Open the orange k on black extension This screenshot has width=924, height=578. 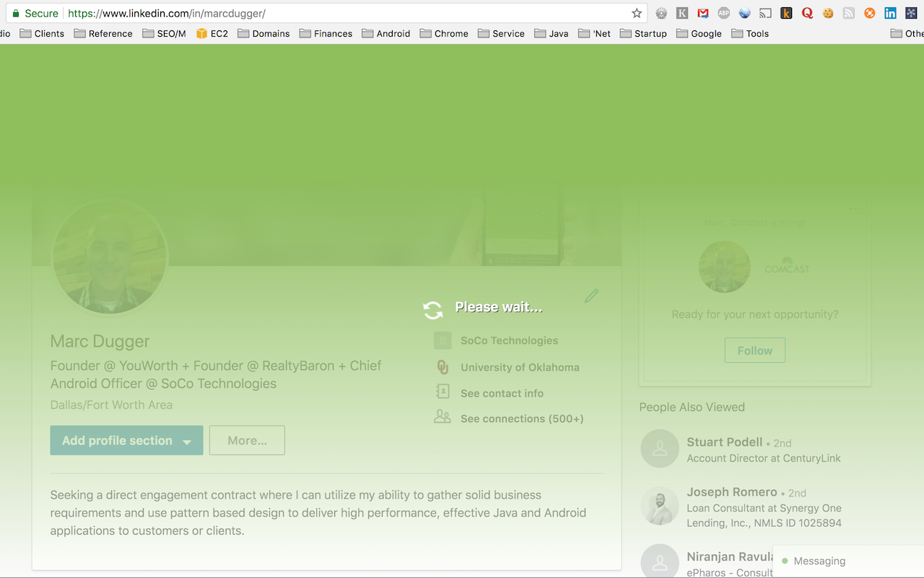[x=787, y=13]
